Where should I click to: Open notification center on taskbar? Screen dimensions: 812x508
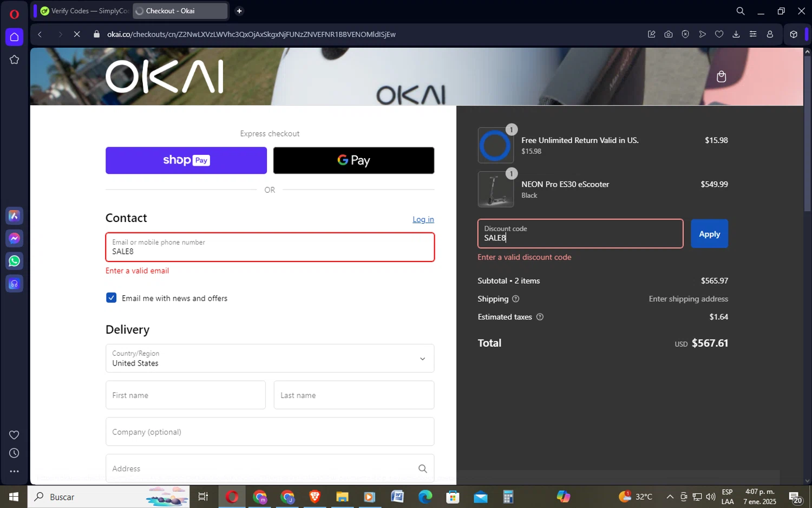click(x=795, y=497)
